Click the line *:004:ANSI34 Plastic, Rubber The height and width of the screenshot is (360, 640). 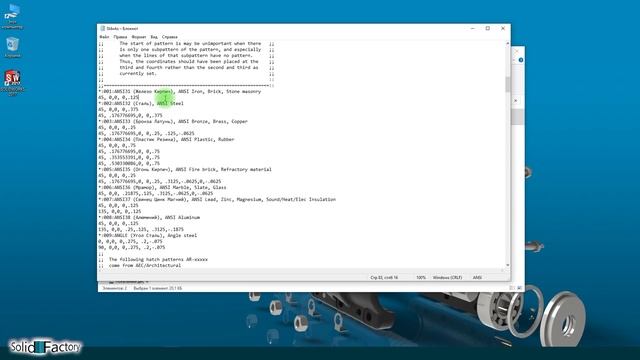[x=166, y=139]
